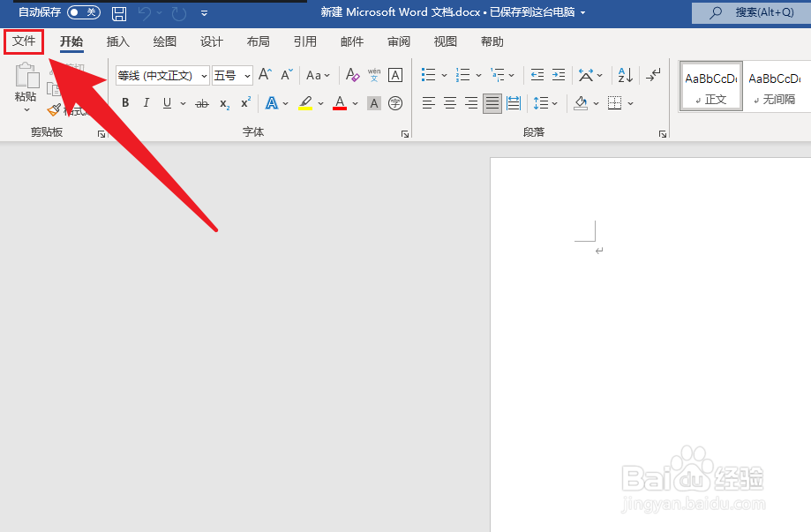Image resolution: width=811 pixels, height=532 pixels.
Task: Click the superscript icon
Action: point(244,103)
